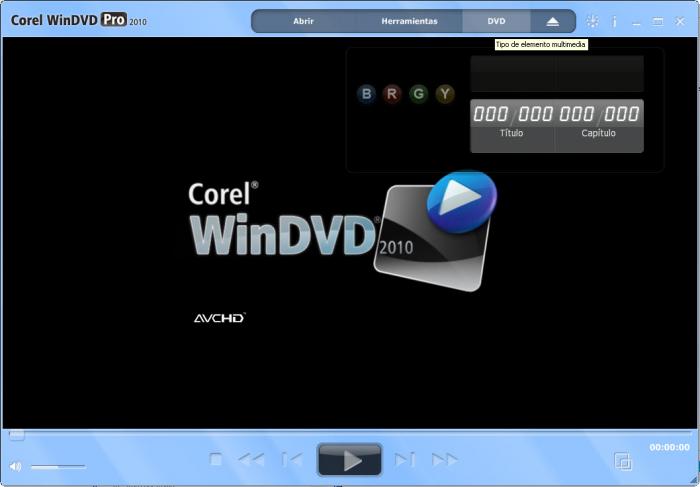Click the red R color button

pos(392,94)
